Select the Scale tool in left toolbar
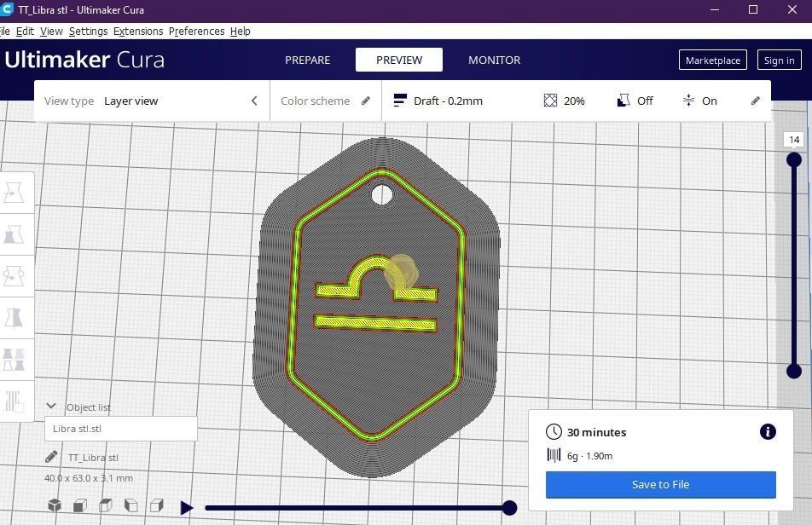Viewport: 812px width, 525px height. pyautogui.click(x=14, y=235)
